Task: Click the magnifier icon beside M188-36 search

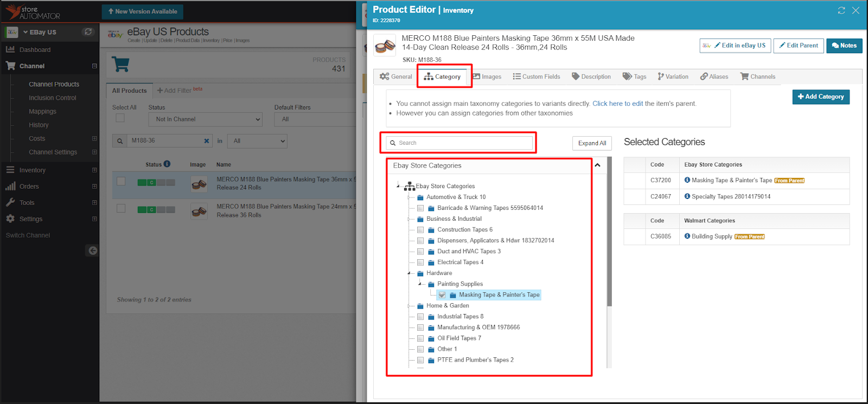Action: click(120, 141)
